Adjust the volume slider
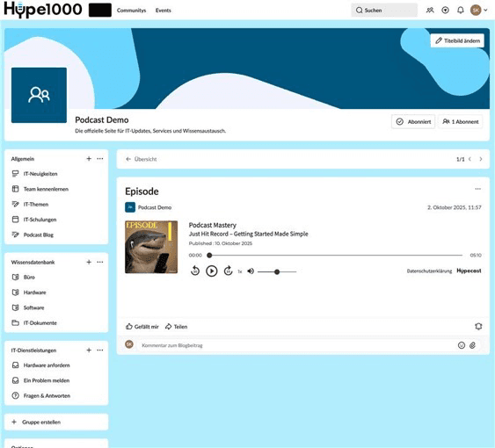 pyautogui.click(x=277, y=271)
